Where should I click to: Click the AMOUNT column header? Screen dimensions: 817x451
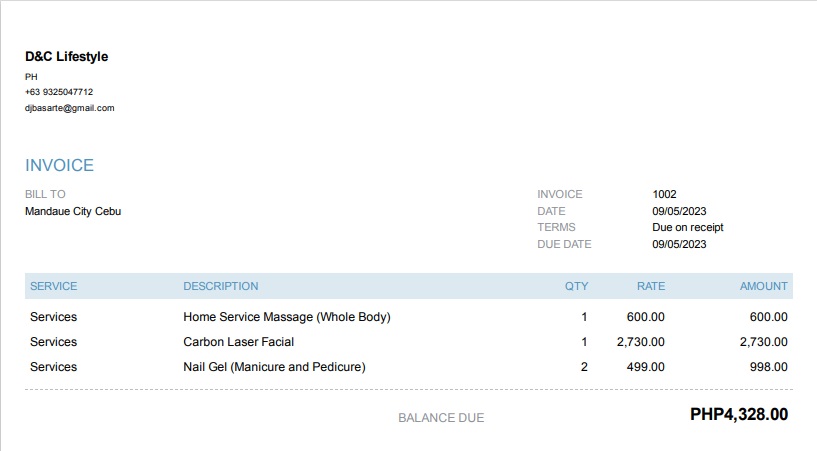(x=763, y=286)
